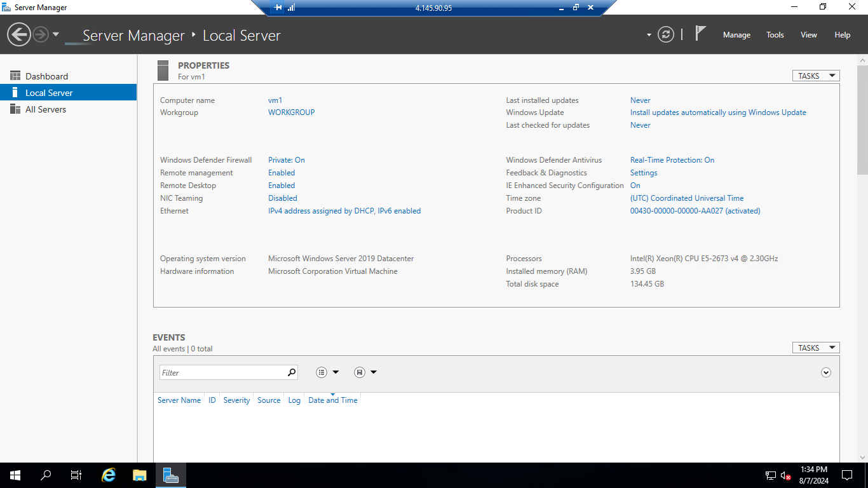Open Task View on taskbar

(76, 475)
